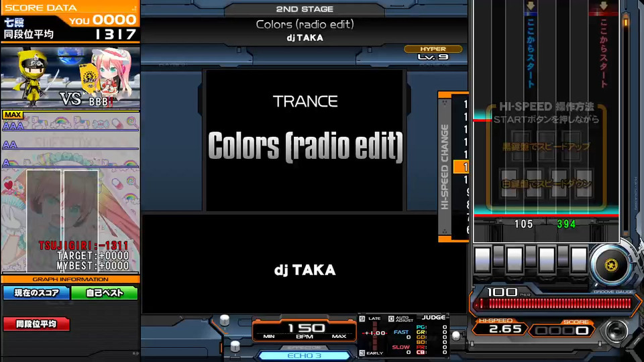This screenshot has height=362, width=644.
Task: Click the 2ND STAGE tab label
Action: coord(305,9)
